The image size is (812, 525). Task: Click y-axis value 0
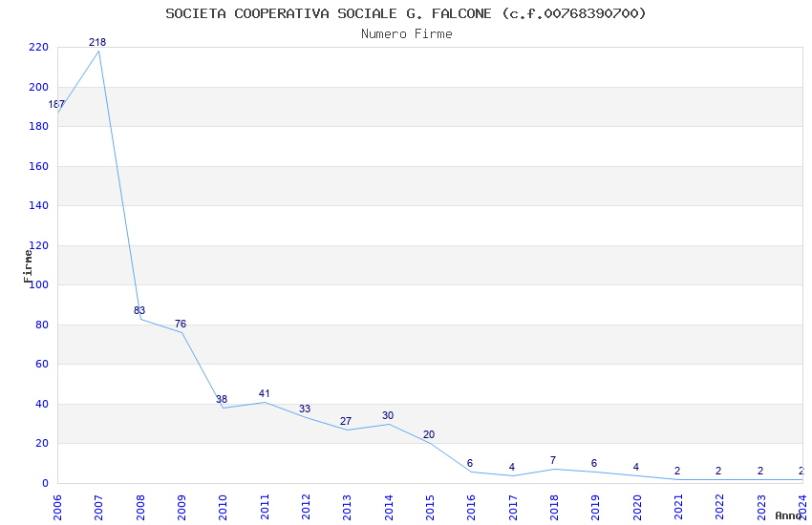pos(46,483)
